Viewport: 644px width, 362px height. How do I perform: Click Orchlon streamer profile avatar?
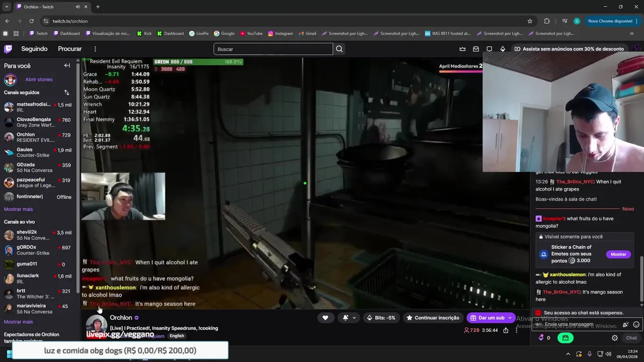point(96,326)
